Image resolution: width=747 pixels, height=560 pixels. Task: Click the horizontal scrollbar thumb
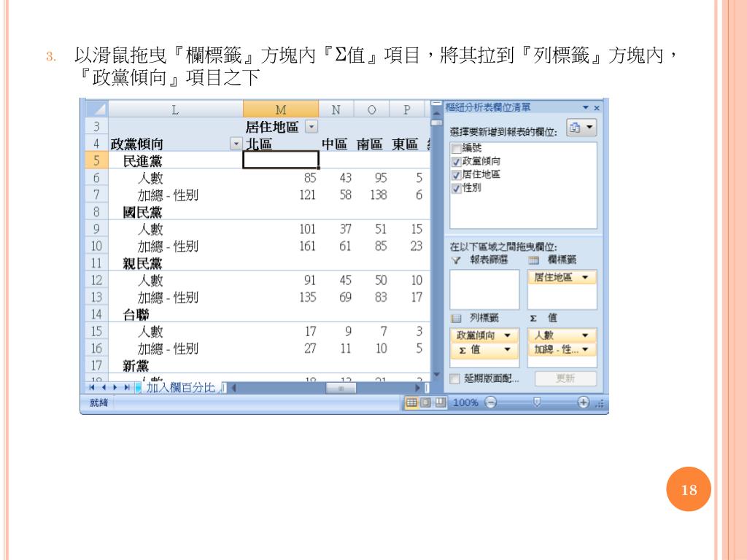point(341,389)
